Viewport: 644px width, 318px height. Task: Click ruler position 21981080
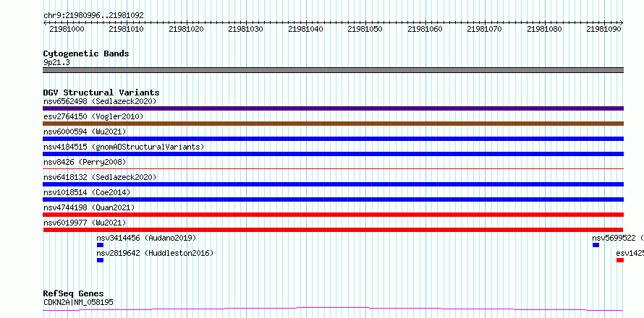[x=545, y=29]
